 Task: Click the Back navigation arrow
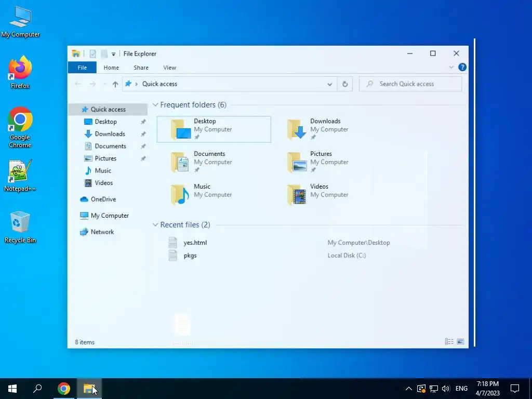(78, 84)
